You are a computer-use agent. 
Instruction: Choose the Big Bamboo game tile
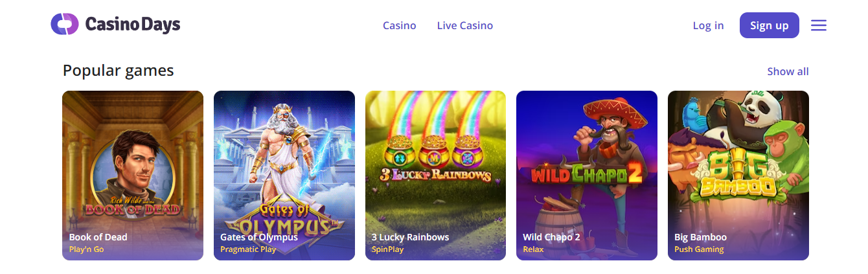(x=738, y=176)
